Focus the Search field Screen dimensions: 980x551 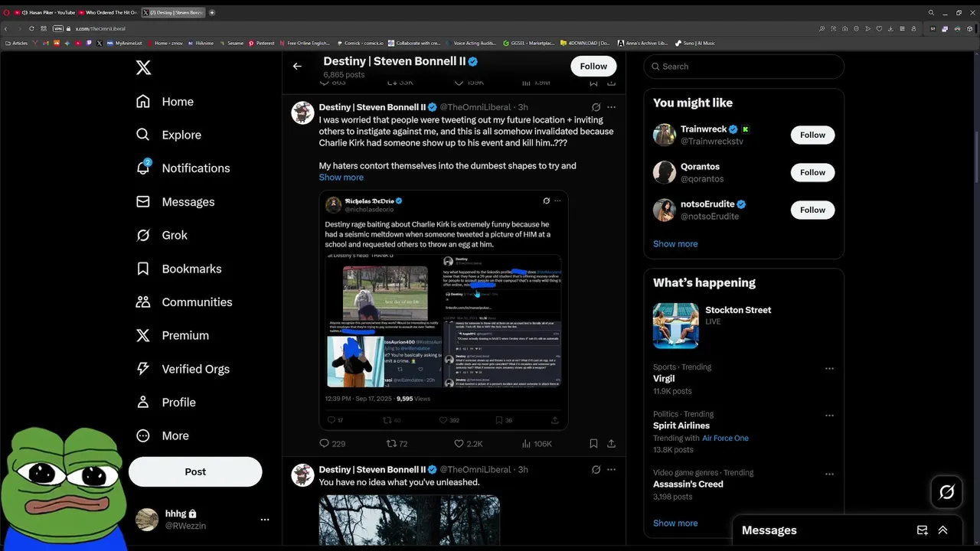coord(743,67)
